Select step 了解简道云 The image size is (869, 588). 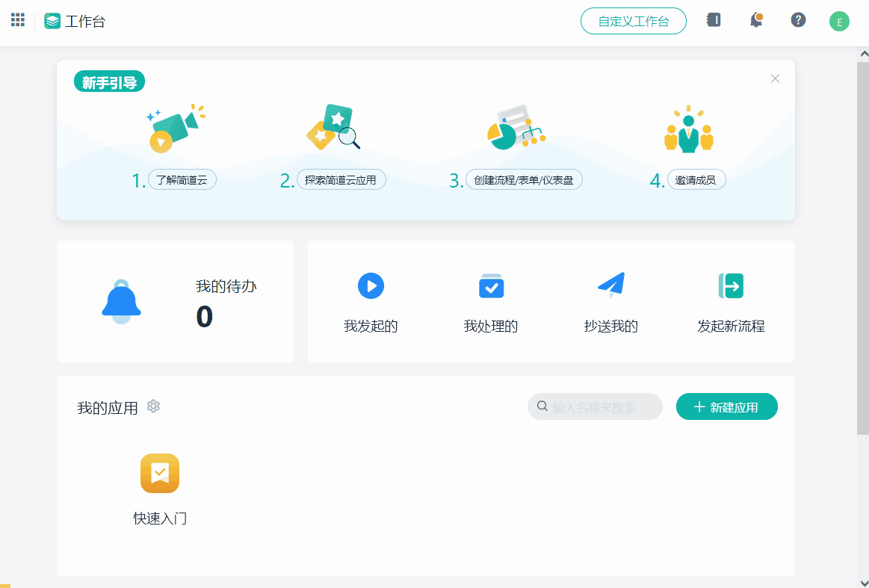182,180
